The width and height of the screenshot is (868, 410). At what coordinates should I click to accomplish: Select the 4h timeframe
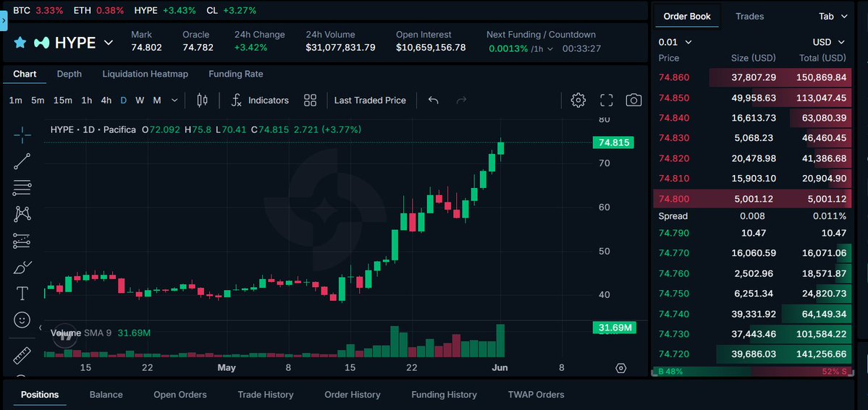106,100
